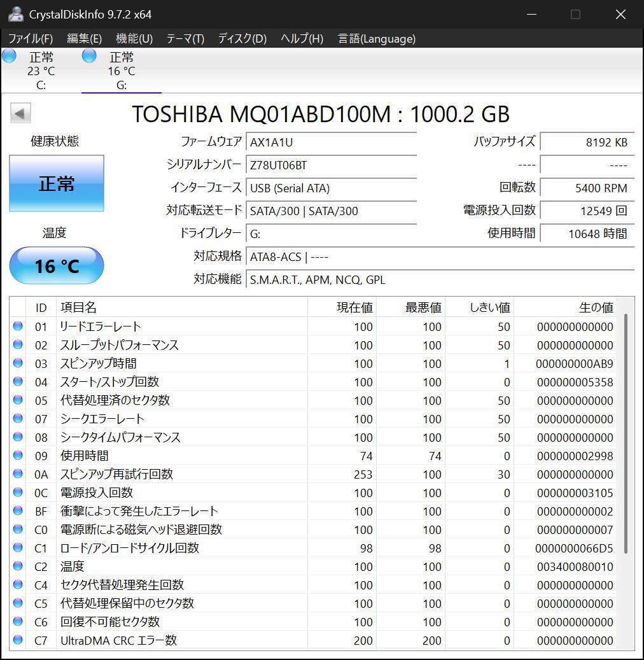Select the C: drive tab at 23 °C
Image resolution: width=644 pixels, height=660 pixels.
[41, 71]
